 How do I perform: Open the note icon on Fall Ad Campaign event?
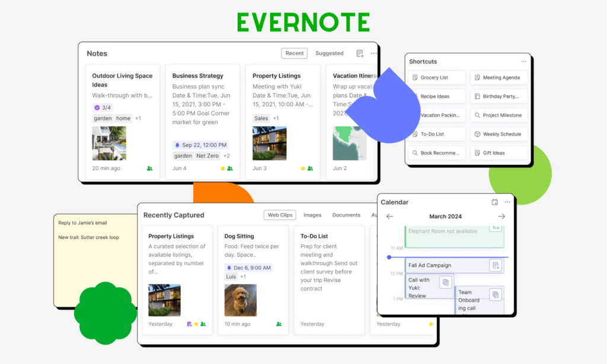pyautogui.click(x=496, y=265)
